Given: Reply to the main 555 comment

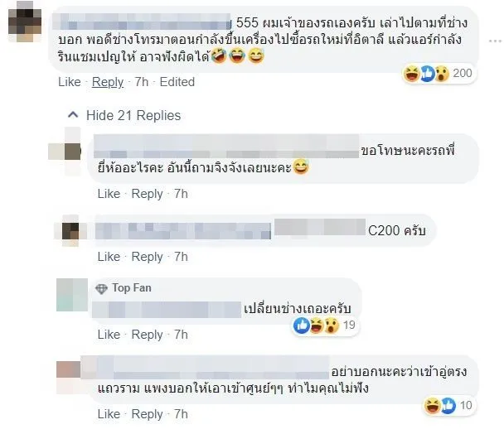Looking at the screenshot, I should point(108,82).
